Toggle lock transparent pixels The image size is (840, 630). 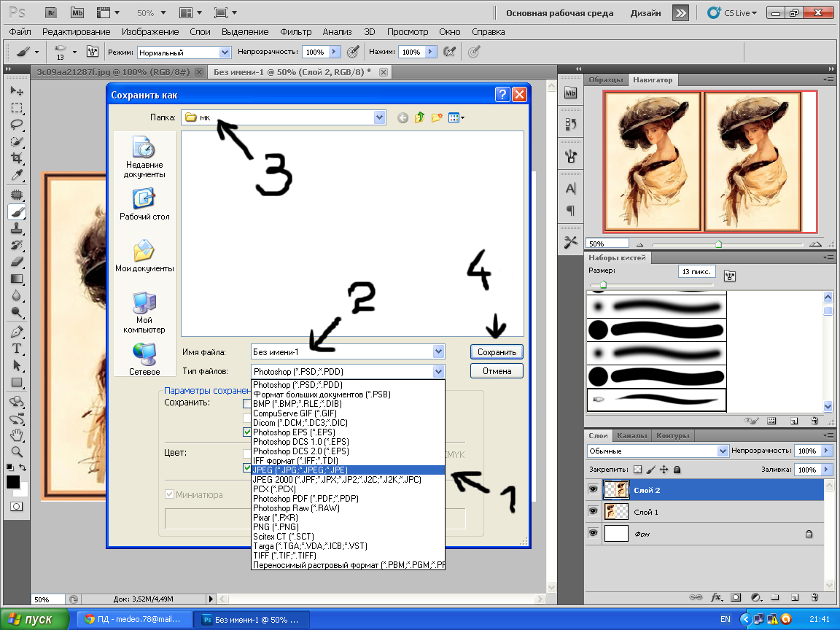click(x=637, y=470)
